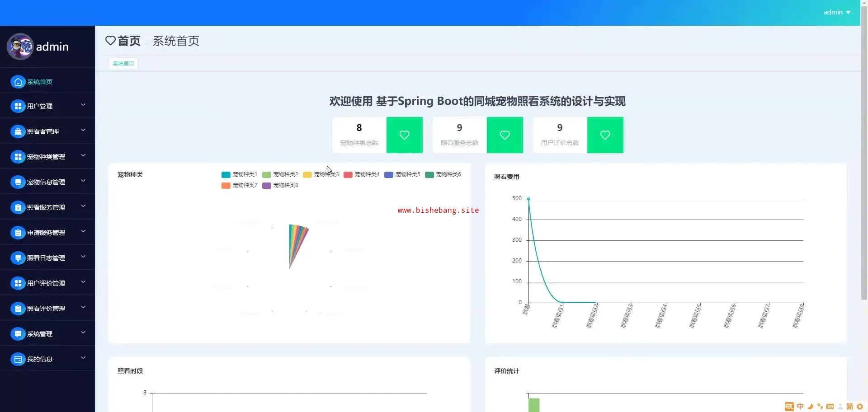868x412 pixels.
Task: Click the heart icon before 首页 heading
Action: pyautogui.click(x=110, y=41)
